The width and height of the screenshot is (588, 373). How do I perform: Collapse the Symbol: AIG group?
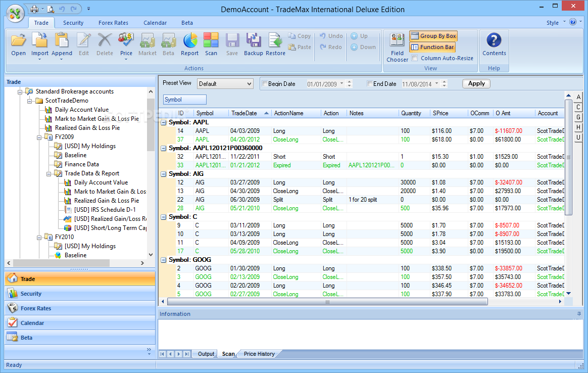pos(164,174)
